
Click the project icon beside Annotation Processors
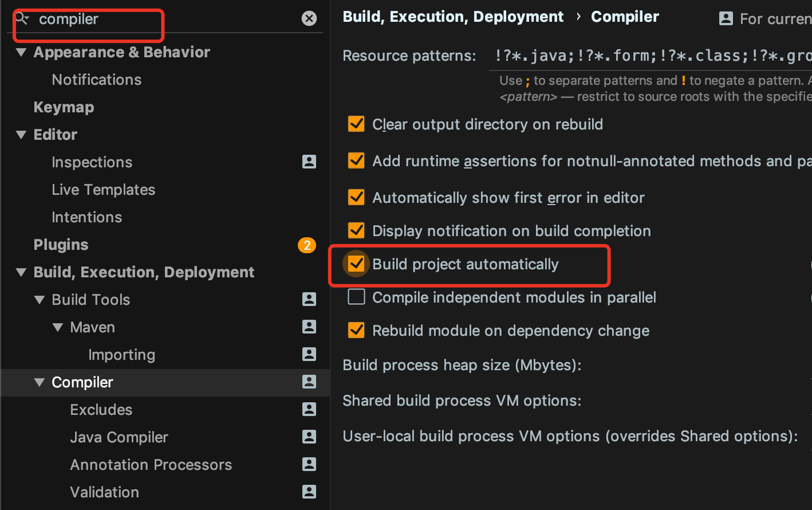pyautogui.click(x=309, y=464)
